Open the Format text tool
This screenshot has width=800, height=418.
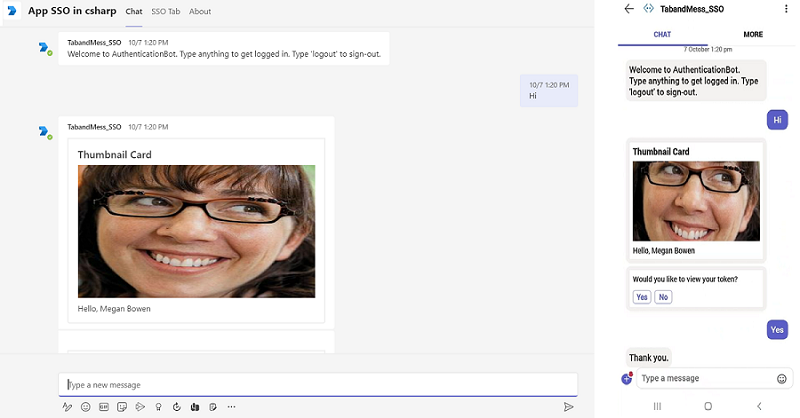pyautogui.click(x=67, y=407)
